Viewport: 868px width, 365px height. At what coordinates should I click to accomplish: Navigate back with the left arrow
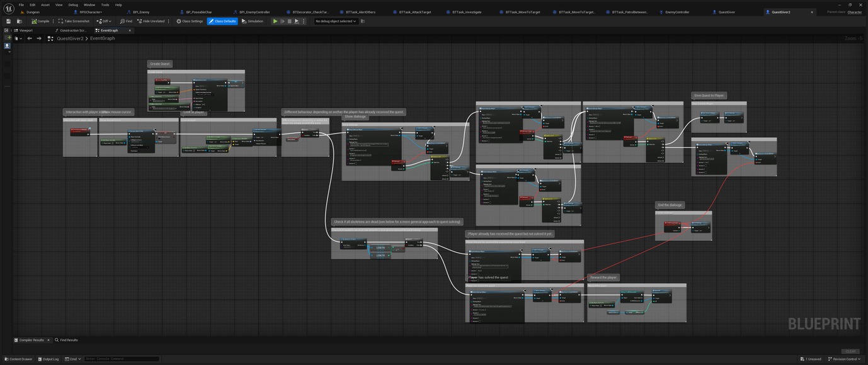29,38
